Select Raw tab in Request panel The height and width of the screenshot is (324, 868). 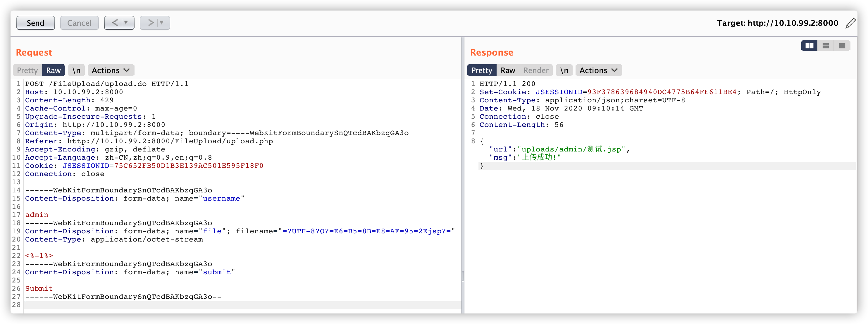tap(53, 70)
